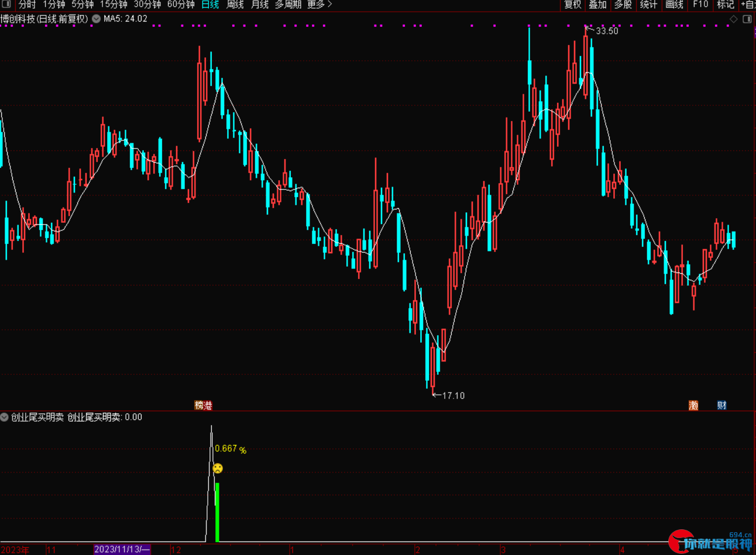Expand the main chart indicator dropdown arrow

click(96, 19)
